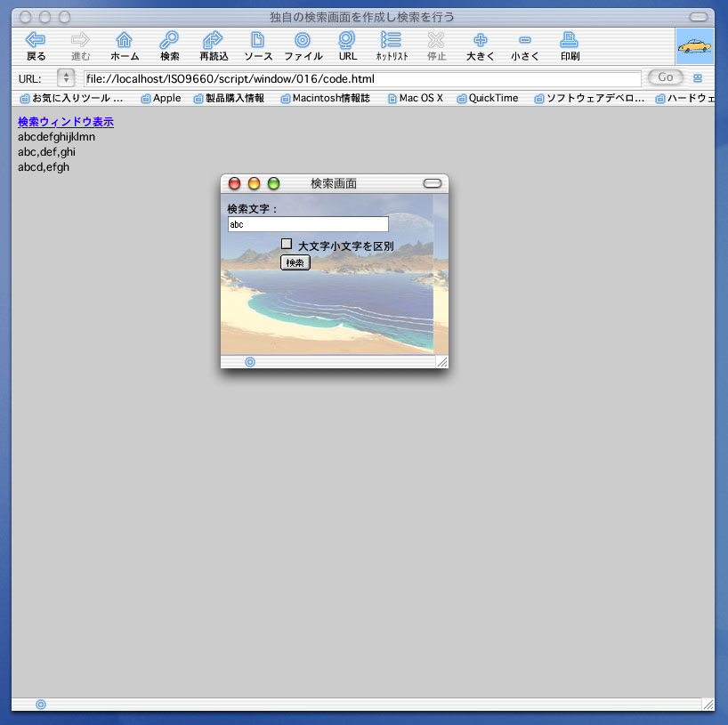Click the toolbar toggle pill in 検索画面 title bar
This screenshot has height=725, width=728.
click(x=433, y=183)
